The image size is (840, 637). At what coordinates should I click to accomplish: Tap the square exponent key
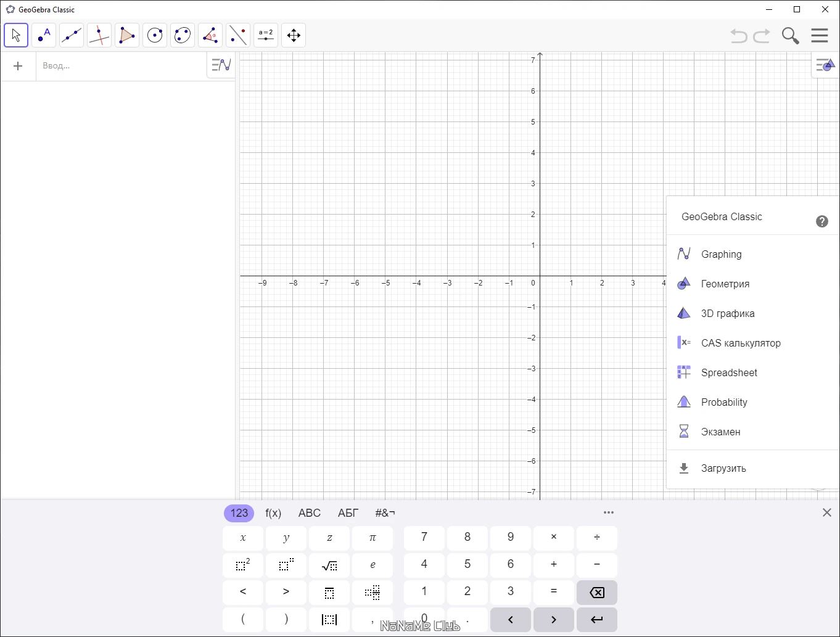(243, 565)
